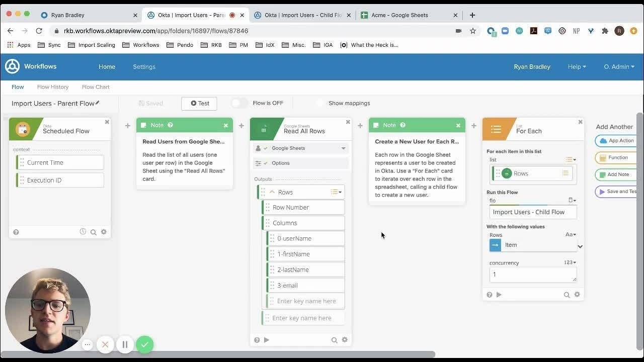The height and width of the screenshot is (362, 644).
Task: Click the 3-email output field
Action: pos(306,286)
